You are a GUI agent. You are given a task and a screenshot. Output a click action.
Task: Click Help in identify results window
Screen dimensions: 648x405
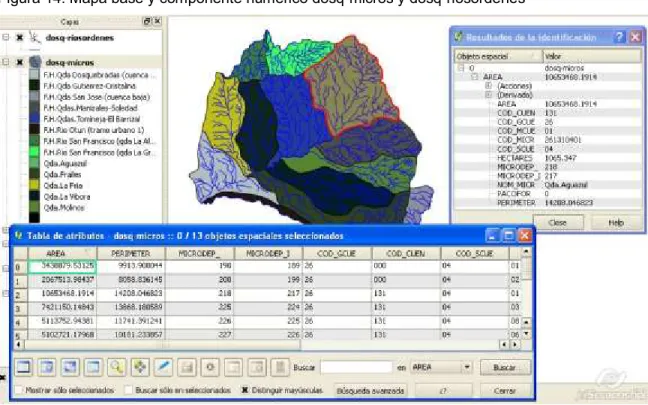pyautogui.click(x=616, y=222)
